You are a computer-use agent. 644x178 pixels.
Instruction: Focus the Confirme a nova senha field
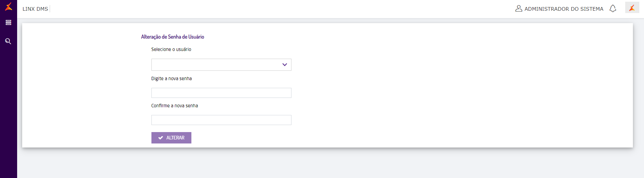[221, 120]
